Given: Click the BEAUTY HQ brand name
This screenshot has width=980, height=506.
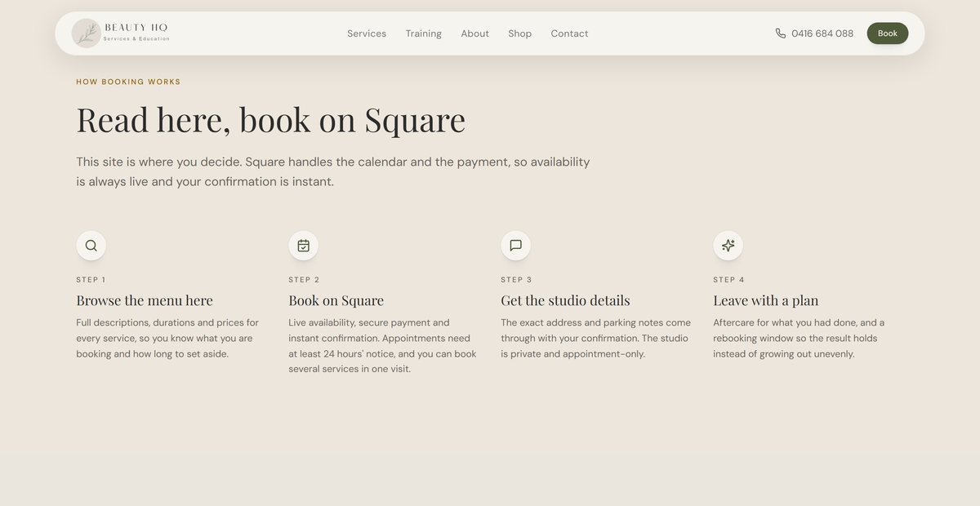Looking at the screenshot, I should coord(136,28).
